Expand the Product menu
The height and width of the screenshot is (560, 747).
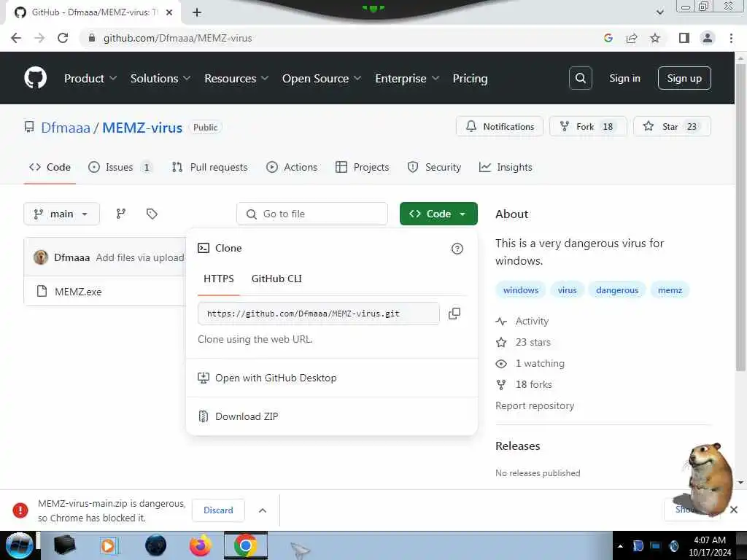(90, 79)
